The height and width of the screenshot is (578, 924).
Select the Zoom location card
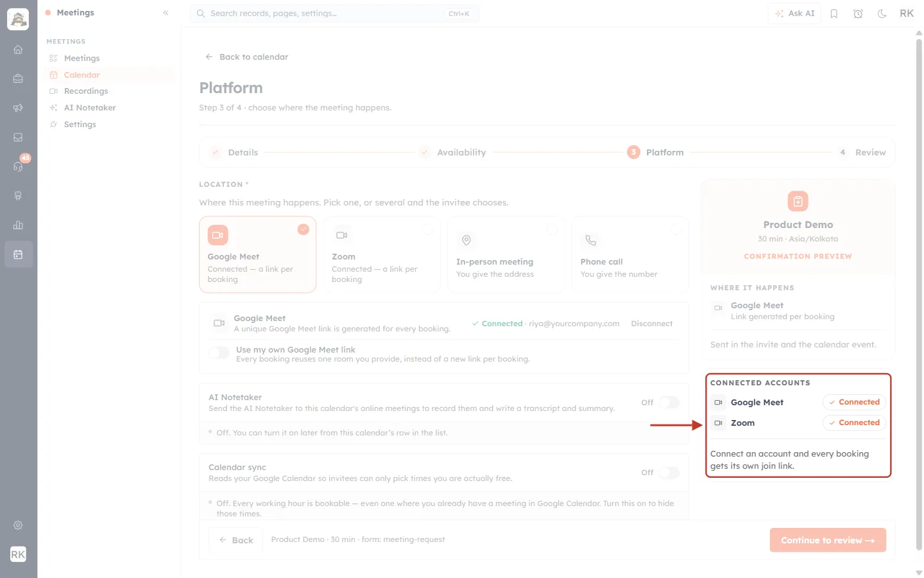pyautogui.click(x=382, y=254)
